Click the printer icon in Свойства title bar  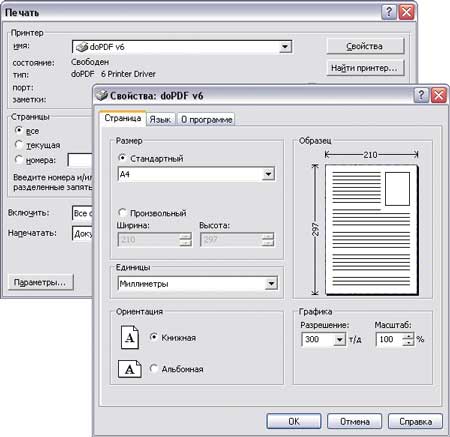[x=102, y=95]
